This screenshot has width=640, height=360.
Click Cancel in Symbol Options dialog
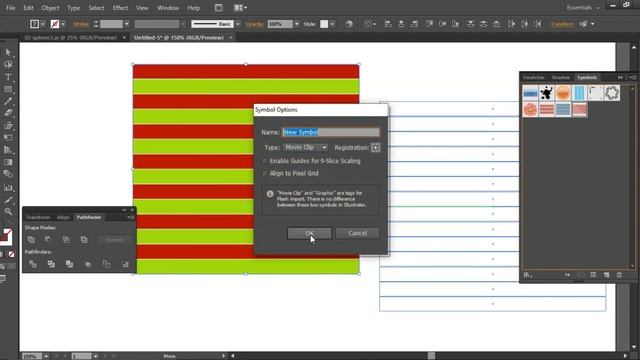(358, 233)
